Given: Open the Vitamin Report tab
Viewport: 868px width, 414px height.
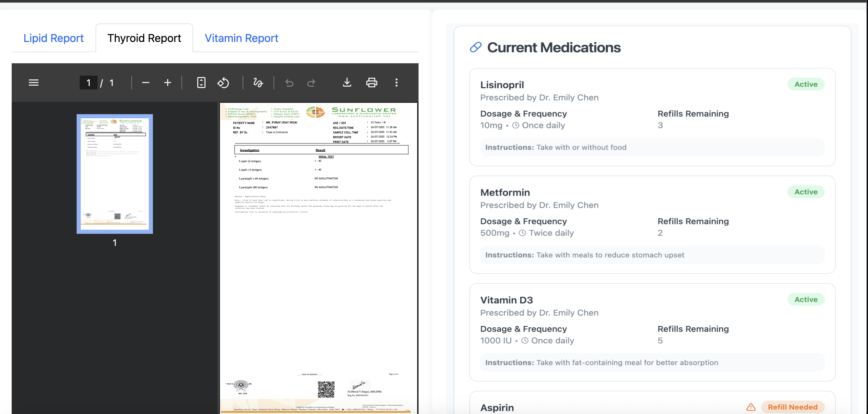Looking at the screenshot, I should click(241, 38).
